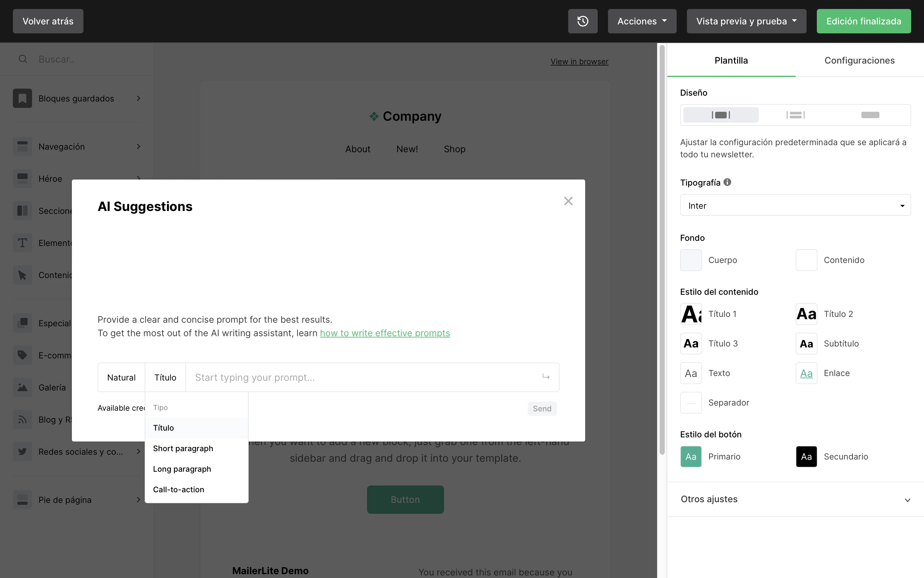Click the About navigation item

pos(358,149)
